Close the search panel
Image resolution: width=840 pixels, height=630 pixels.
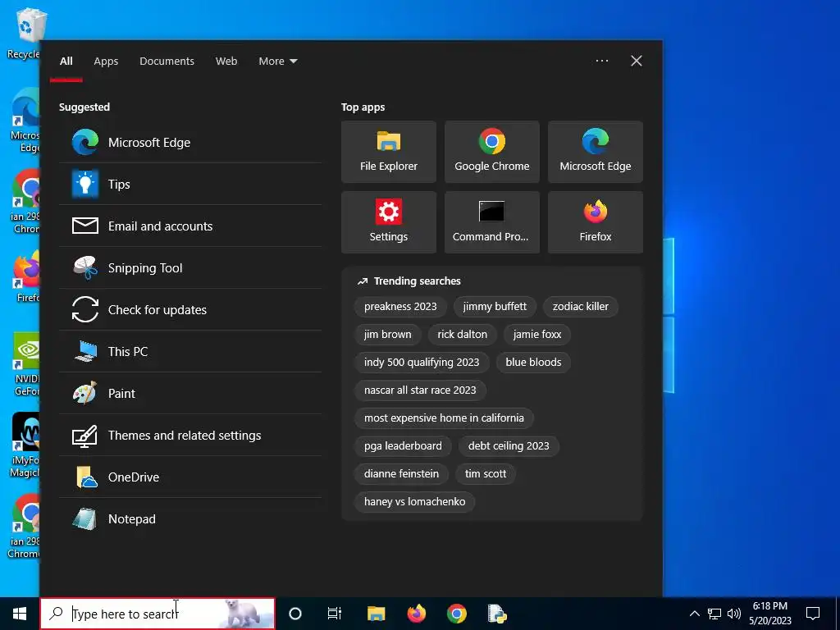pos(637,61)
